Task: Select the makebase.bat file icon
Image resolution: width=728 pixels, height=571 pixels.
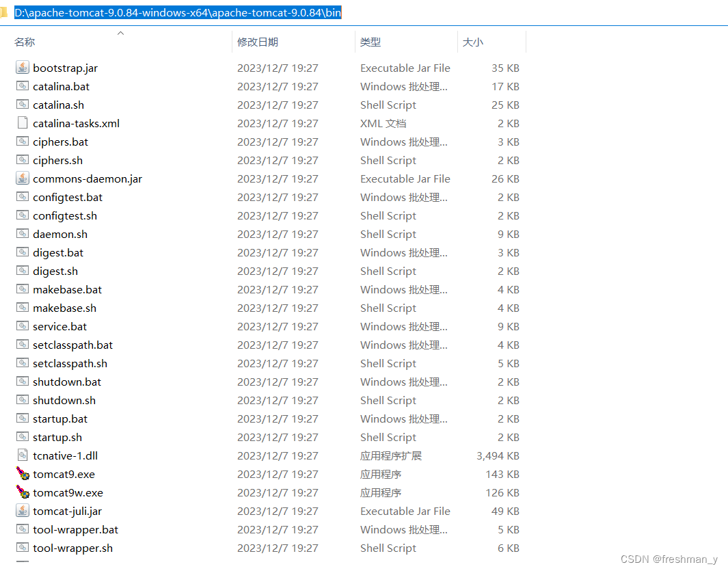Action: [x=23, y=289]
